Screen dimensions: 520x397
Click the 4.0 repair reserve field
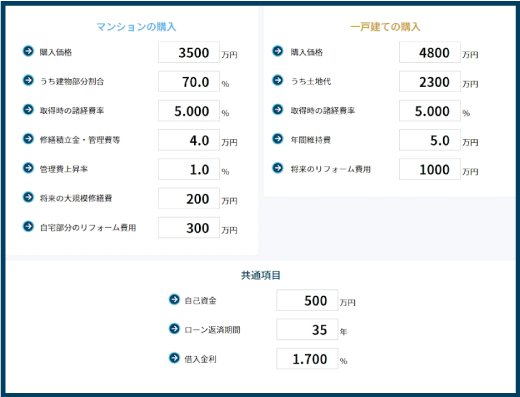189,140
